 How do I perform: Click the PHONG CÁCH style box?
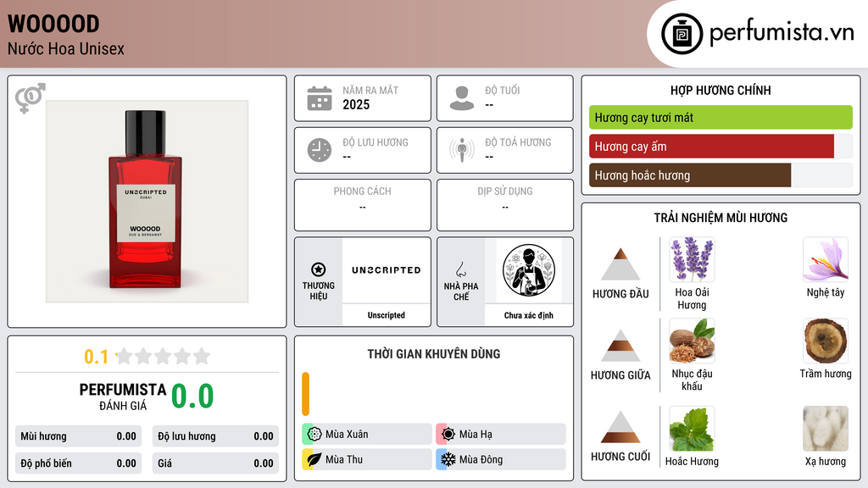coord(363,205)
